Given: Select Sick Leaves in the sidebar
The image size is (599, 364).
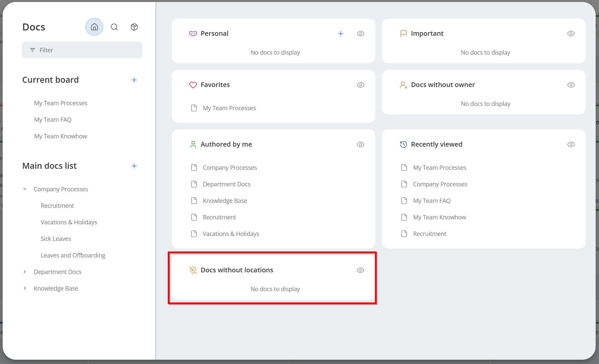Looking at the screenshot, I should click(x=56, y=239).
